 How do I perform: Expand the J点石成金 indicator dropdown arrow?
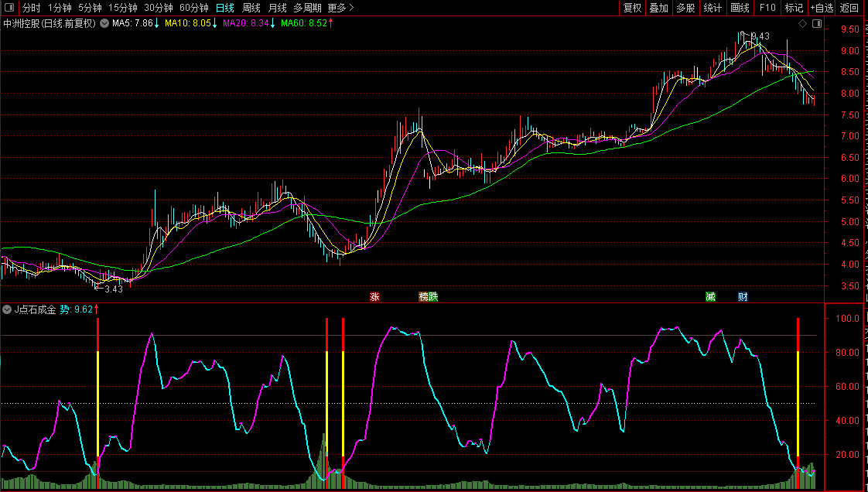click(8, 309)
